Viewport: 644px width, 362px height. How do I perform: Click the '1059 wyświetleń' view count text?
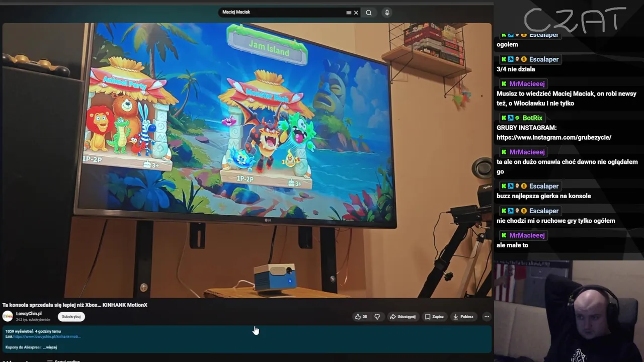19,331
